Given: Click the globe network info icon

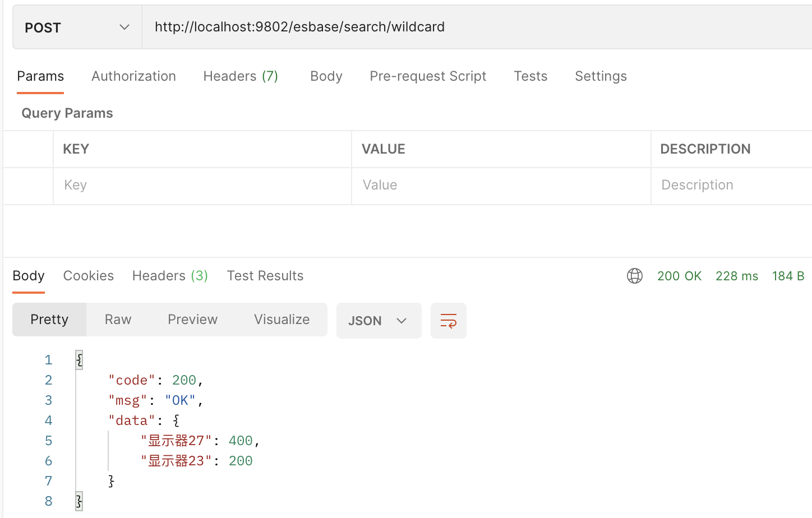Looking at the screenshot, I should [x=634, y=275].
